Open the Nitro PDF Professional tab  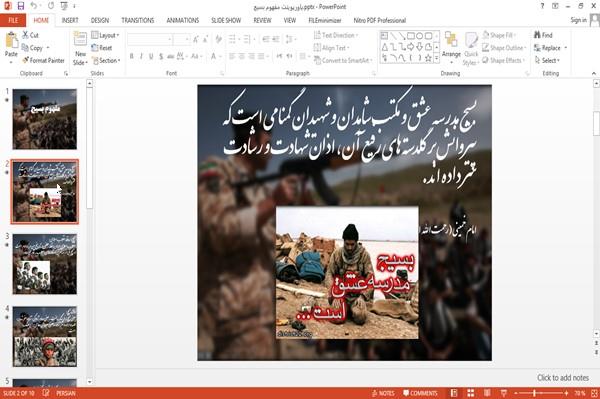[380, 20]
